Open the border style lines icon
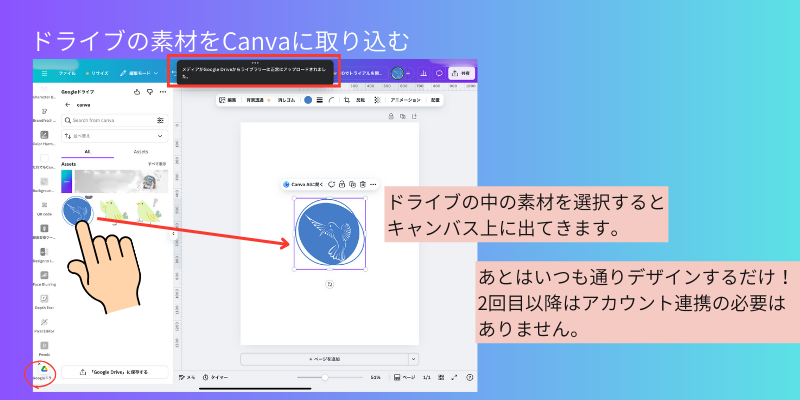 [320, 100]
